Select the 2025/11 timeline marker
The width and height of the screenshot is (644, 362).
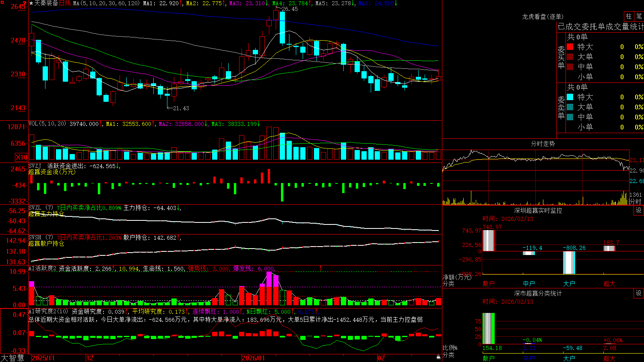coord(43,358)
